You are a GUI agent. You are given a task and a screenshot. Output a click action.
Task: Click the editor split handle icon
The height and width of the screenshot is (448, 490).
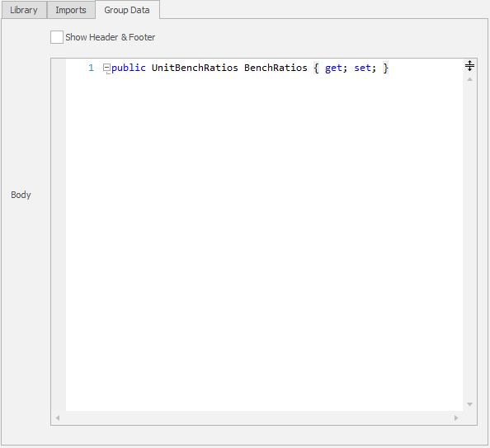(469, 66)
